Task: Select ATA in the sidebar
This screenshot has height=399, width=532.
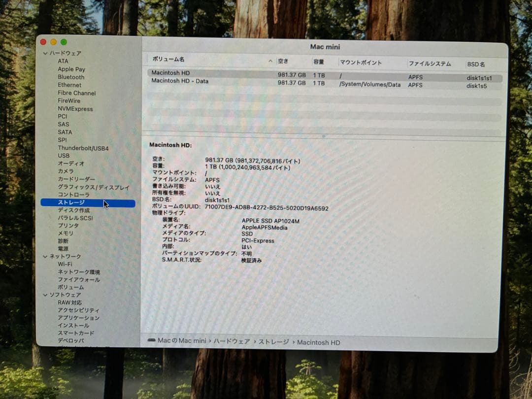Action: pyautogui.click(x=63, y=61)
